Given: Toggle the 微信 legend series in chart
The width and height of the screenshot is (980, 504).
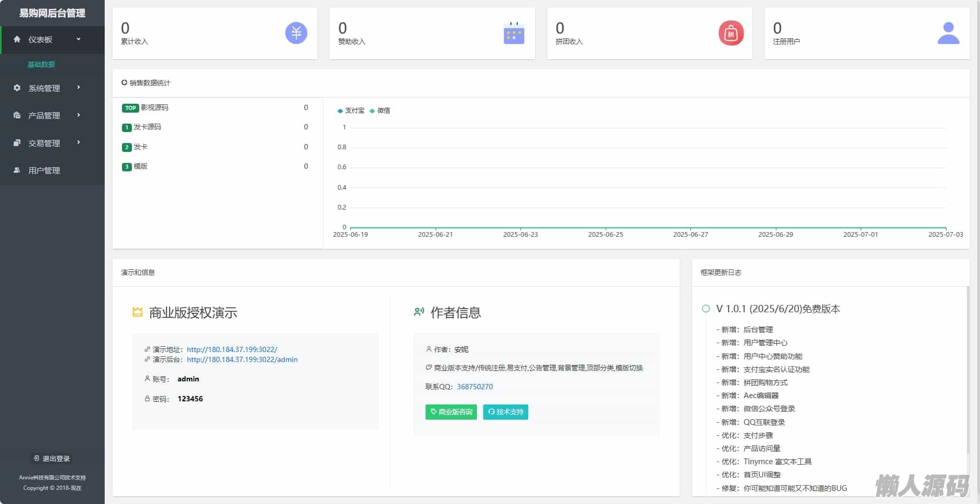Looking at the screenshot, I should pos(380,111).
